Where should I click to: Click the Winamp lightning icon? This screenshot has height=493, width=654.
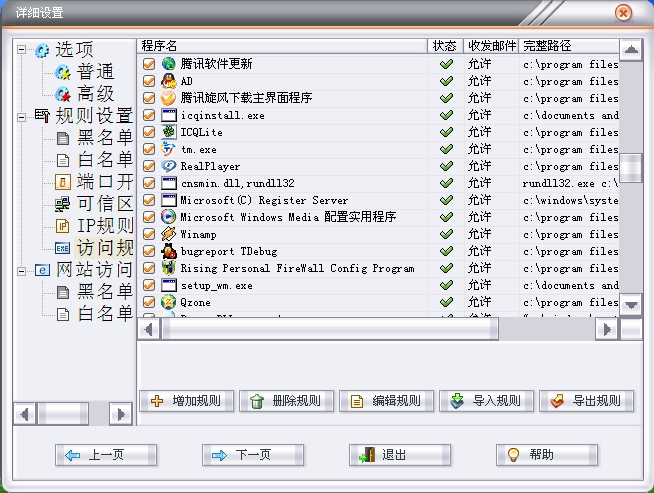tap(169, 234)
